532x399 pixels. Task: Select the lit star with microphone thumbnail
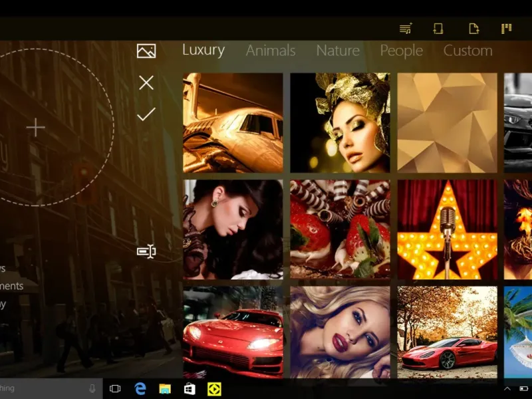(447, 229)
